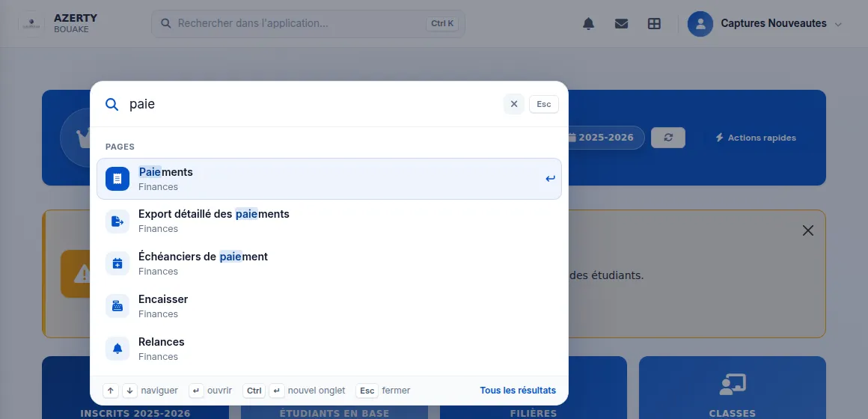Click the Ctrl K shortcut badge
The width and height of the screenshot is (868, 419).
(441, 24)
